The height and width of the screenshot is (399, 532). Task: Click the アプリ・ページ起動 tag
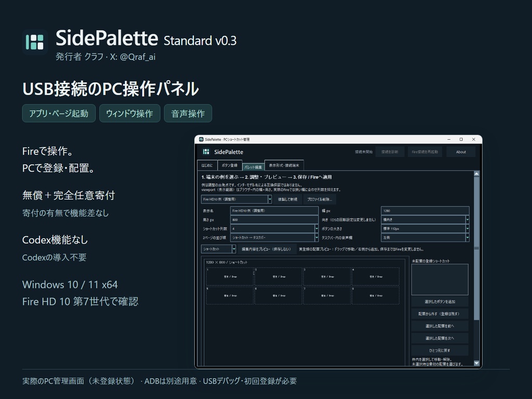point(59,113)
